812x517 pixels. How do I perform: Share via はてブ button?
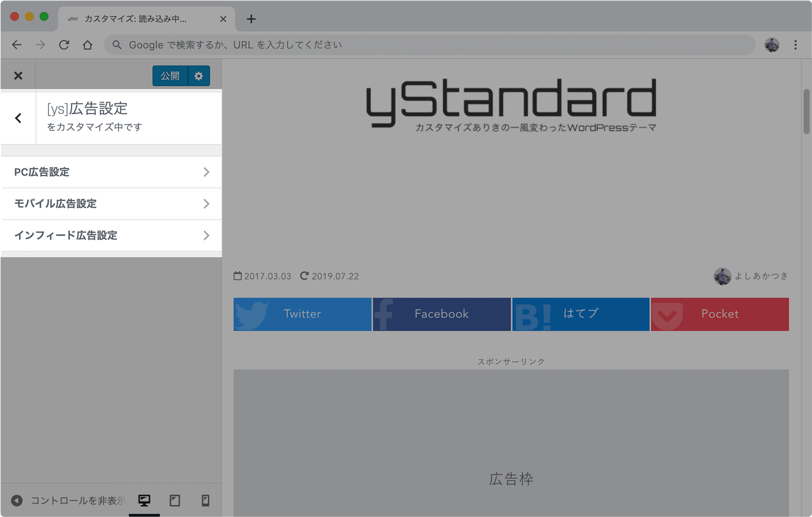tap(581, 314)
